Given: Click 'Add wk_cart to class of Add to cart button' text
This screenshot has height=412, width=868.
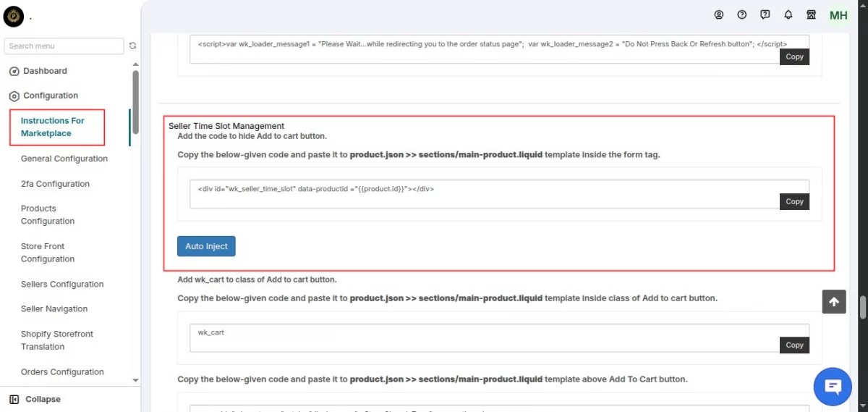Looking at the screenshot, I should (x=258, y=279).
